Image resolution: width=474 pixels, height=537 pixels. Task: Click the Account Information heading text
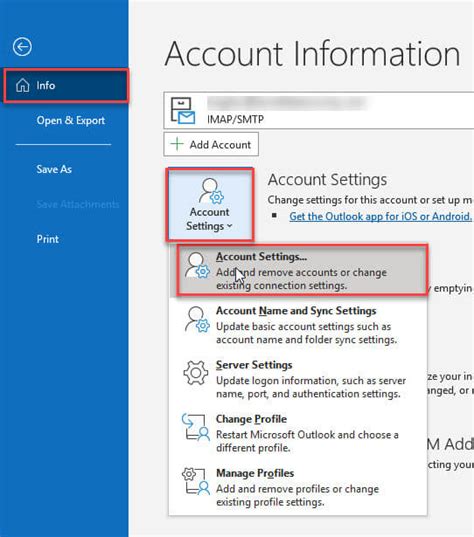pyautogui.click(x=312, y=54)
